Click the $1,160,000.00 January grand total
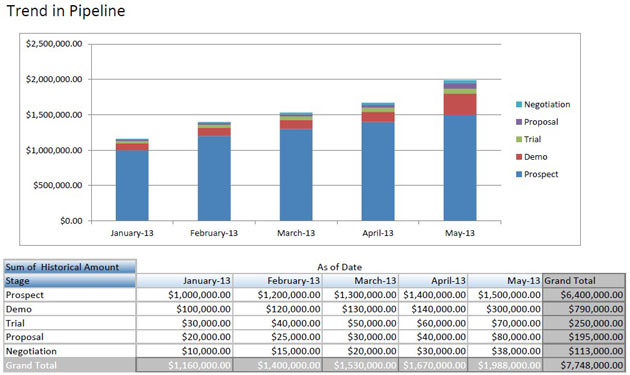 click(x=184, y=365)
